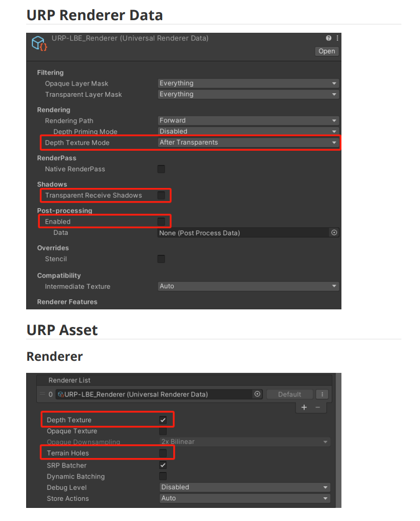Click the Dynamic Batching label
Image resolution: width=420 pixels, height=521 pixels.
[x=76, y=477]
